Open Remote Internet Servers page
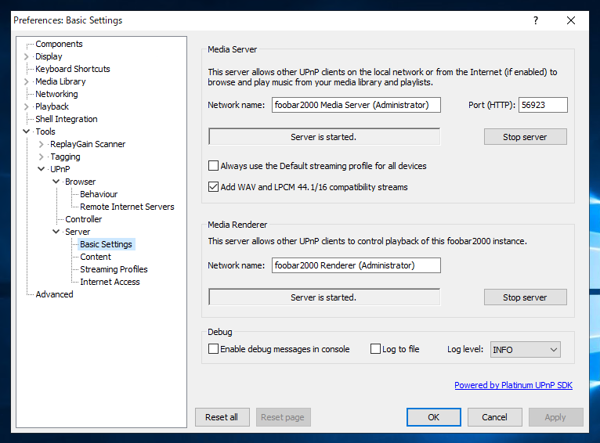600x443 pixels. pos(127,207)
